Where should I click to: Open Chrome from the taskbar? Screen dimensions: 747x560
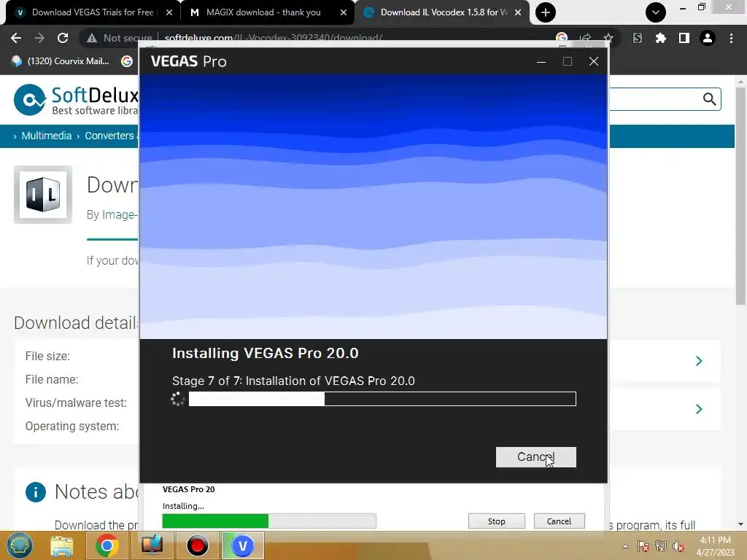pyautogui.click(x=107, y=545)
